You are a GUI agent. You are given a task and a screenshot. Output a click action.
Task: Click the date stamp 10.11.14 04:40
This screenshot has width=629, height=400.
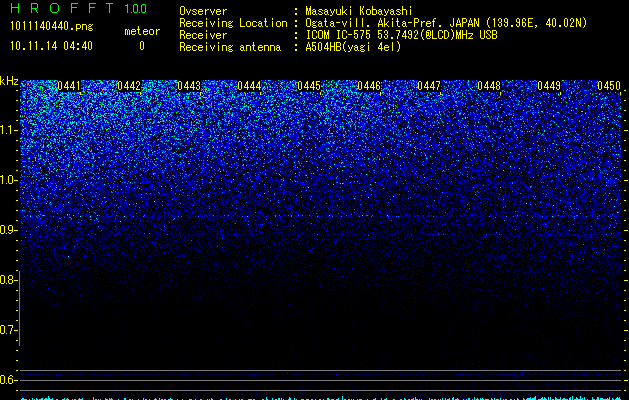(x=51, y=46)
